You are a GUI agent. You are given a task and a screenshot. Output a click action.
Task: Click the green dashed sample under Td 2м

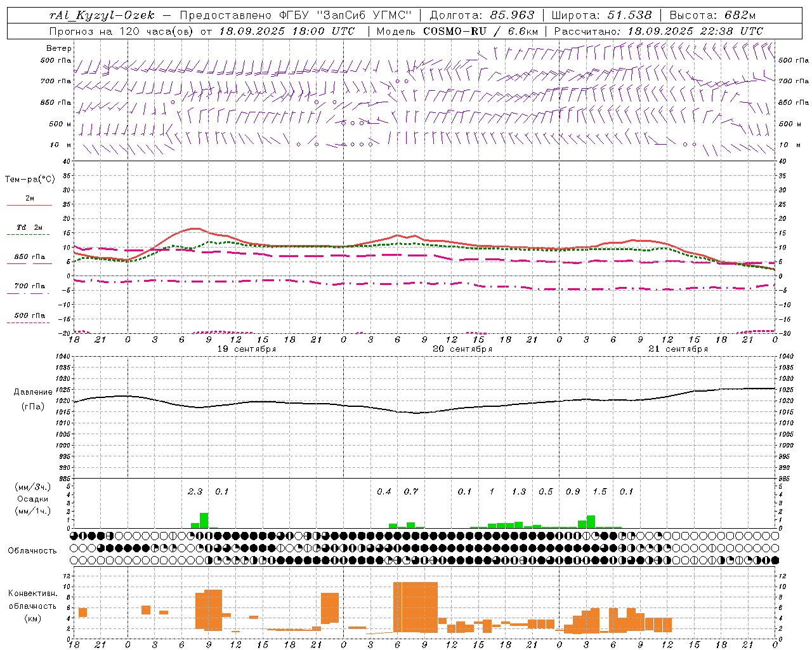[x=29, y=234]
